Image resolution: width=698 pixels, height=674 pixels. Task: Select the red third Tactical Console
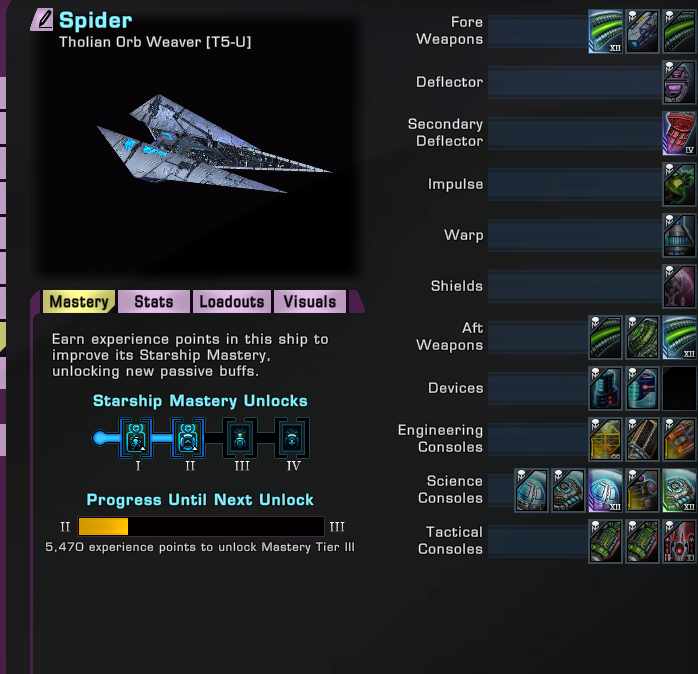point(679,541)
